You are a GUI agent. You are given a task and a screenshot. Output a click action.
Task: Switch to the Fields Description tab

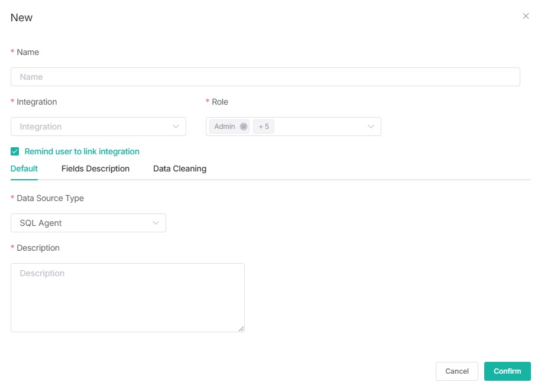(x=95, y=169)
